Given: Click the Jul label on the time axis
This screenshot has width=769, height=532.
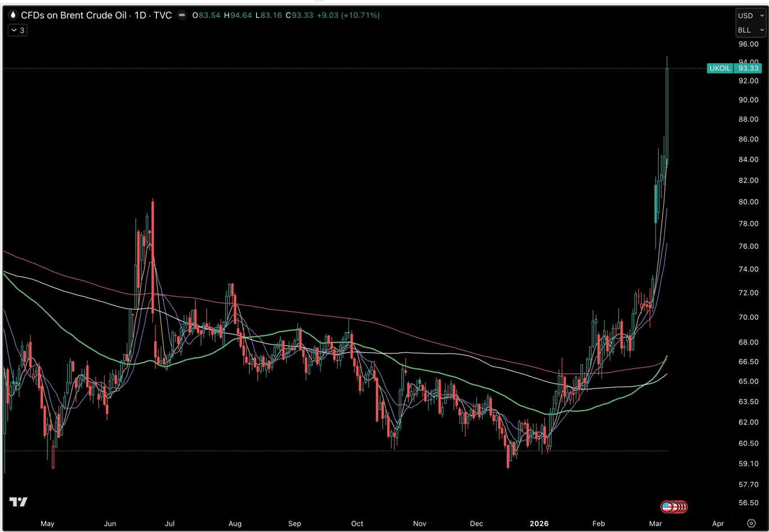Looking at the screenshot, I should [x=169, y=524].
